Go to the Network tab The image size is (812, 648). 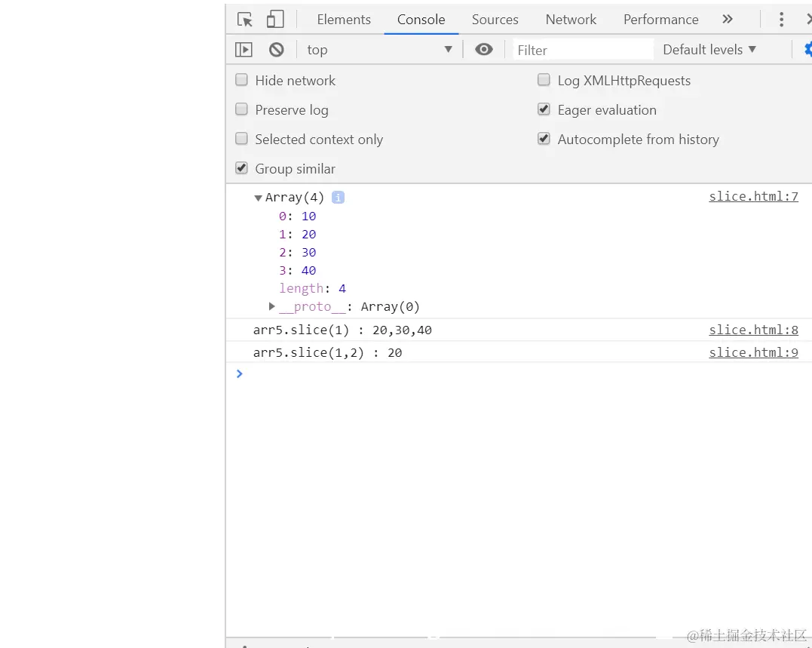[571, 20]
